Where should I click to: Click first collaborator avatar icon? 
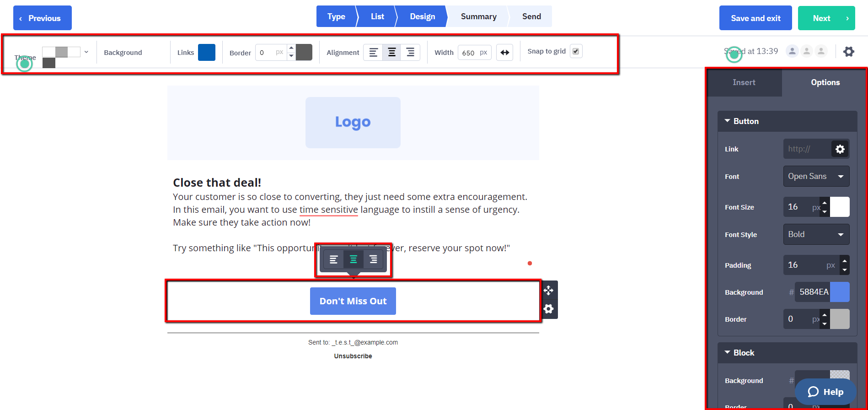(792, 51)
